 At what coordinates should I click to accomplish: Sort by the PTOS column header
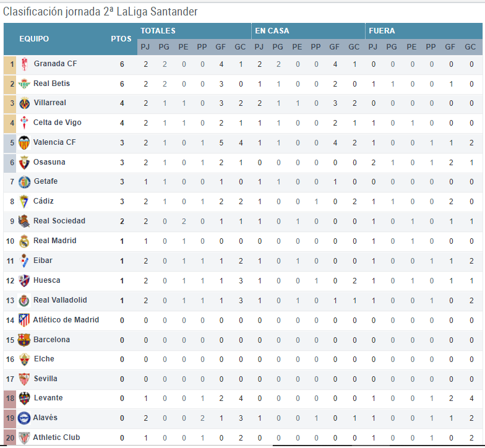[x=121, y=39]
